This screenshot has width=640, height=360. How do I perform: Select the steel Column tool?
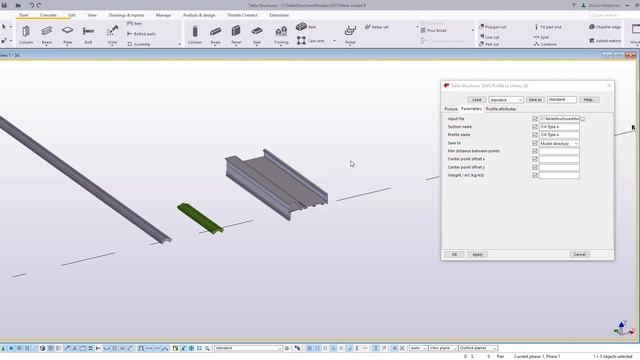[x=26, y=34]
